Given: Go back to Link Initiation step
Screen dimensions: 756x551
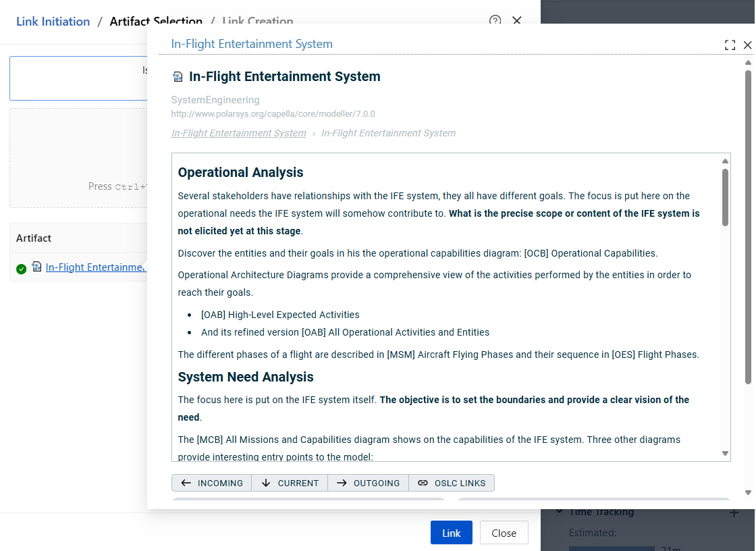Looking at the screenshot, I should click(x=53, y=22).
